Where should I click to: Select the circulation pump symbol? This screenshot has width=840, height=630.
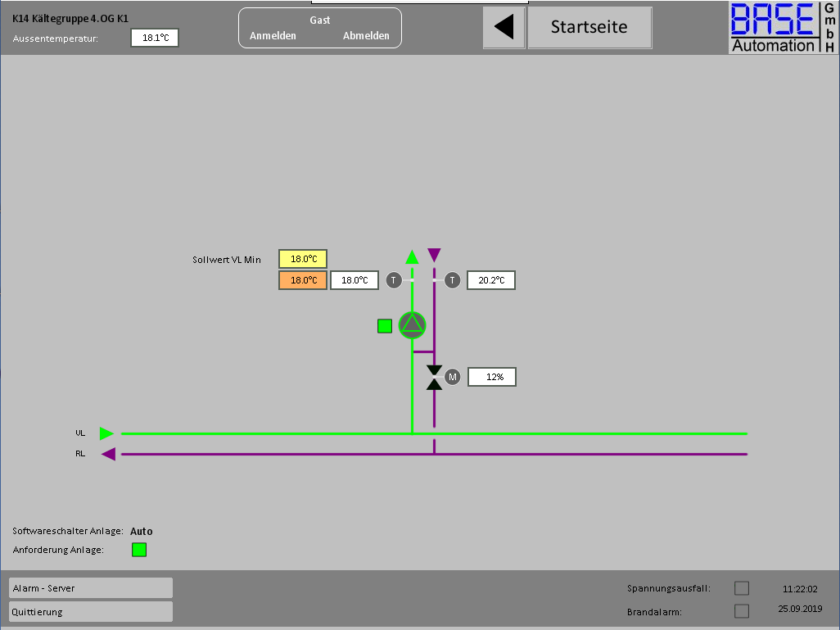412,325
